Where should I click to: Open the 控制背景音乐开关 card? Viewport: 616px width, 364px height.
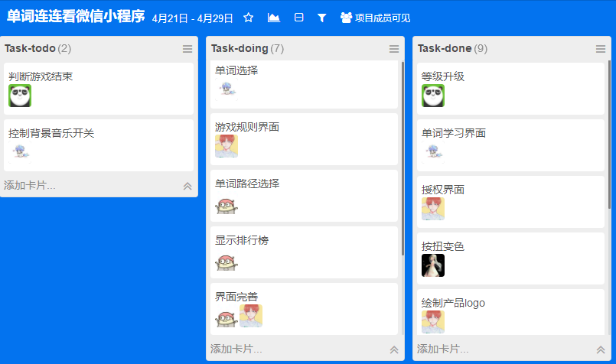click(x=99, y=145)
